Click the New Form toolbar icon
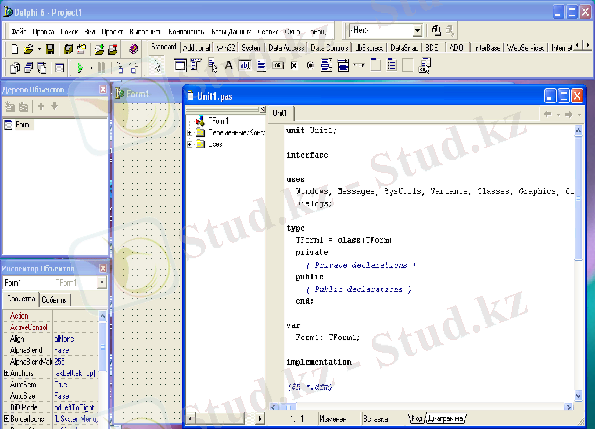595x429 pixels. pyautogui.click(x=59, y=68)
